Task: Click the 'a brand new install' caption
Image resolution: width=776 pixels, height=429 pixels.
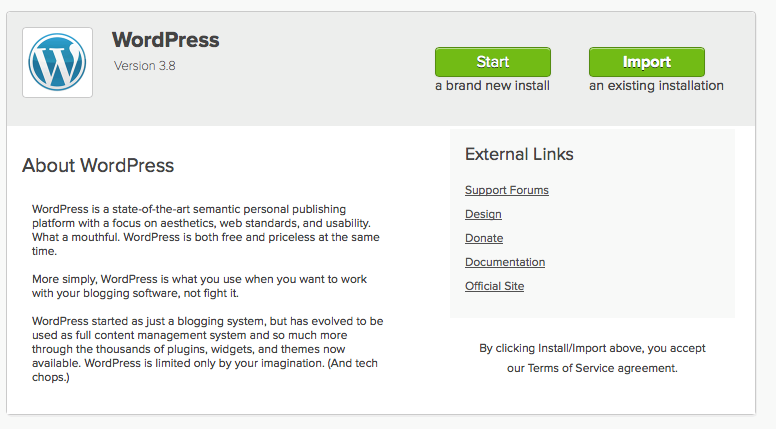Action: (492, 86)
